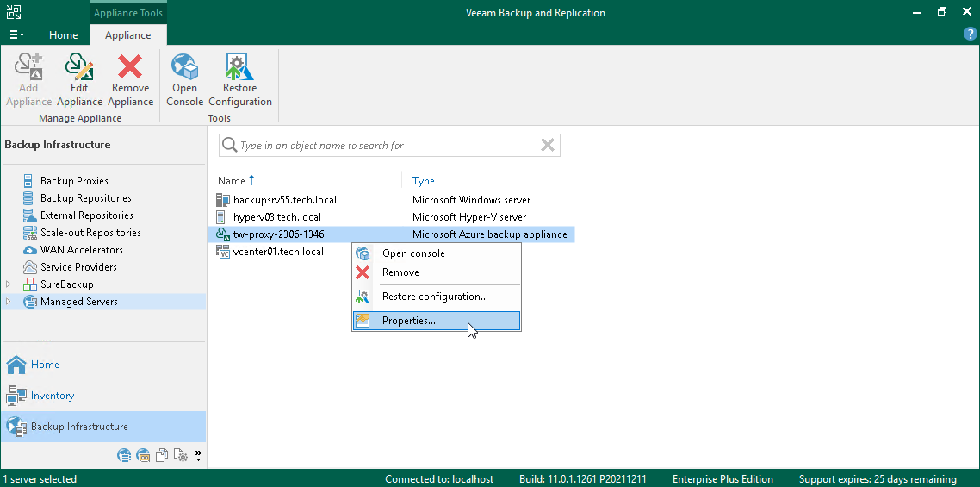
Task: Expand the SureBackup node
Action: point(8,284)
